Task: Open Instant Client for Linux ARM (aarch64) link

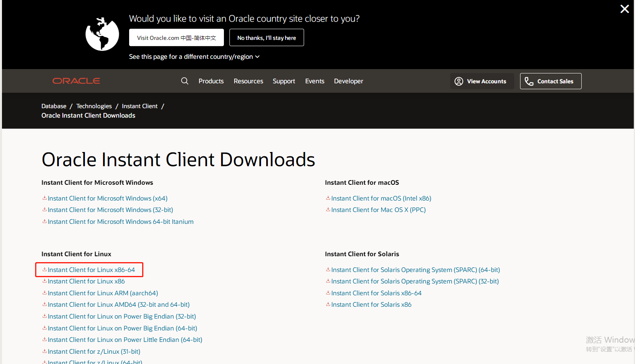Action: point(103,293)
